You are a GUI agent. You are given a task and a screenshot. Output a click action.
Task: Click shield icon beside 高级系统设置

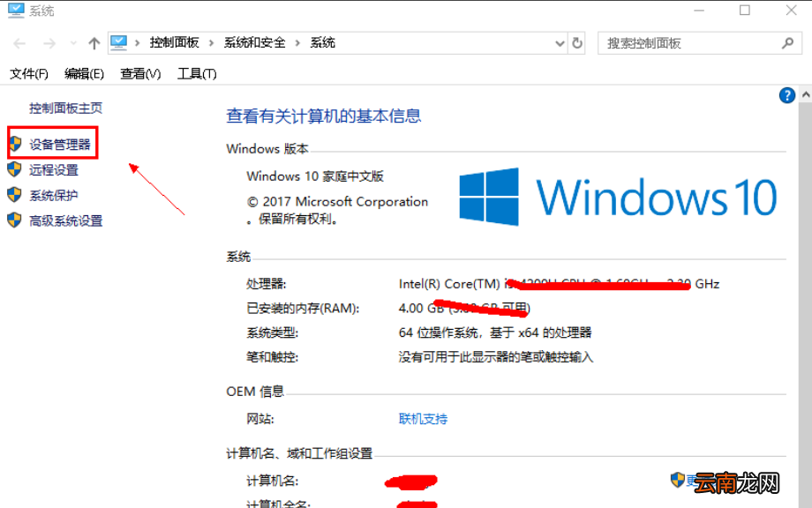click(x=14, y=220)
